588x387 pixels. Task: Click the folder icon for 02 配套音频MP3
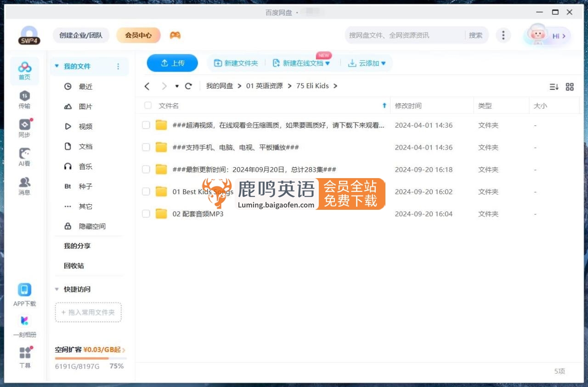[161, 213]
